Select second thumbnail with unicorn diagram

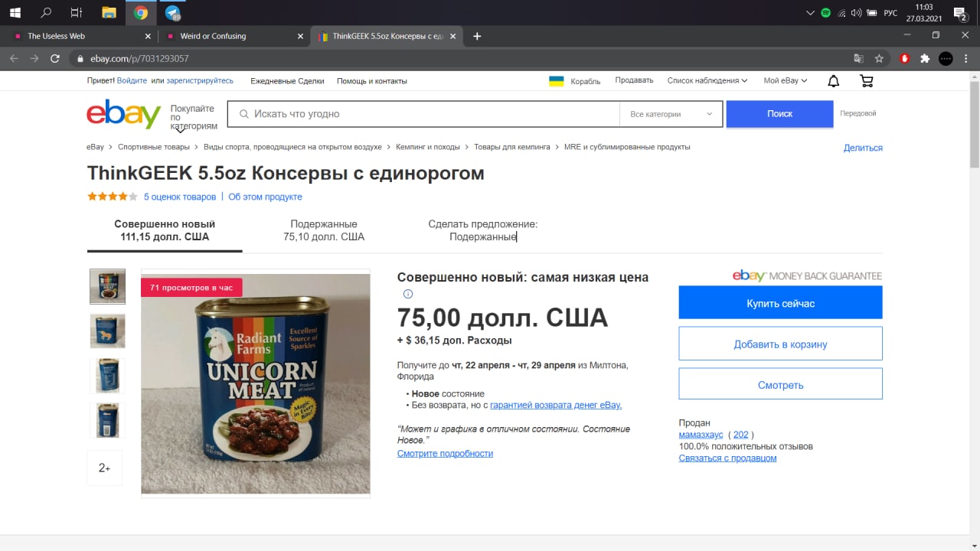tap(108, 331)
